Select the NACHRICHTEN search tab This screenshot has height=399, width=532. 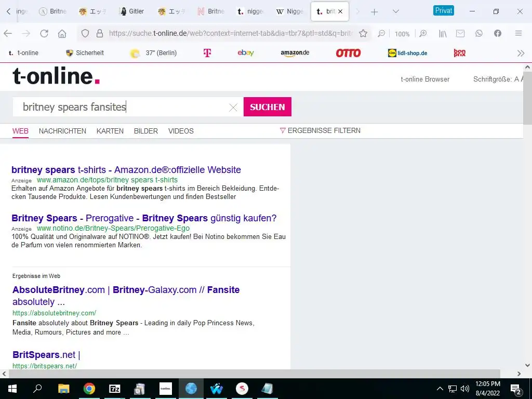(62, 131)
